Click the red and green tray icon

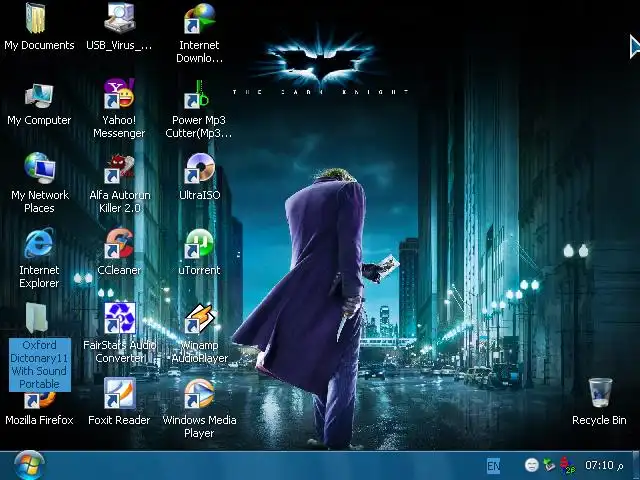click(x=567, y=465)
